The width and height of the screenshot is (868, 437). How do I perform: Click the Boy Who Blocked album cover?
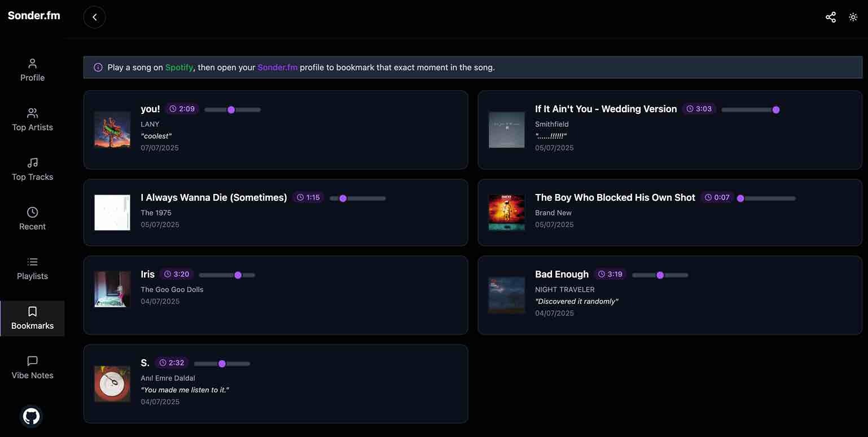point(507,213)
